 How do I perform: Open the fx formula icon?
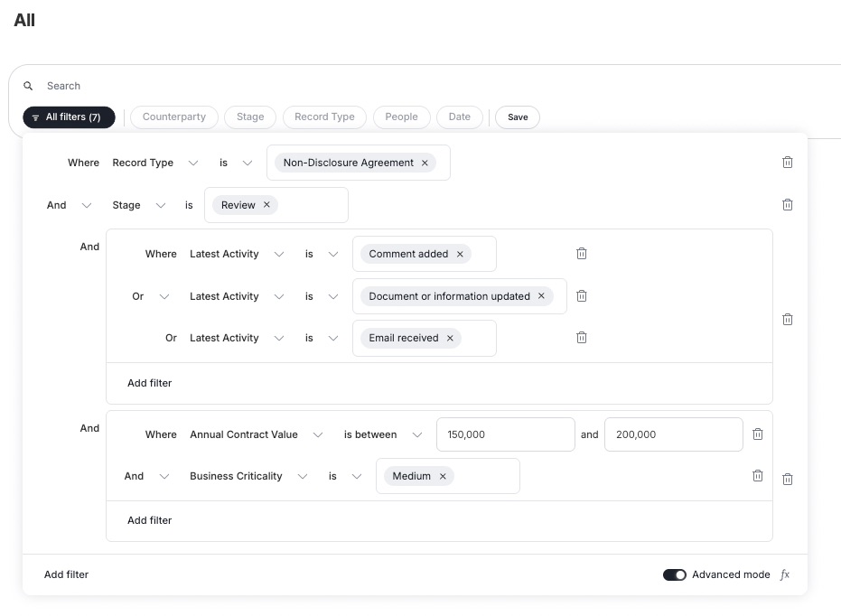click(785, 574)
